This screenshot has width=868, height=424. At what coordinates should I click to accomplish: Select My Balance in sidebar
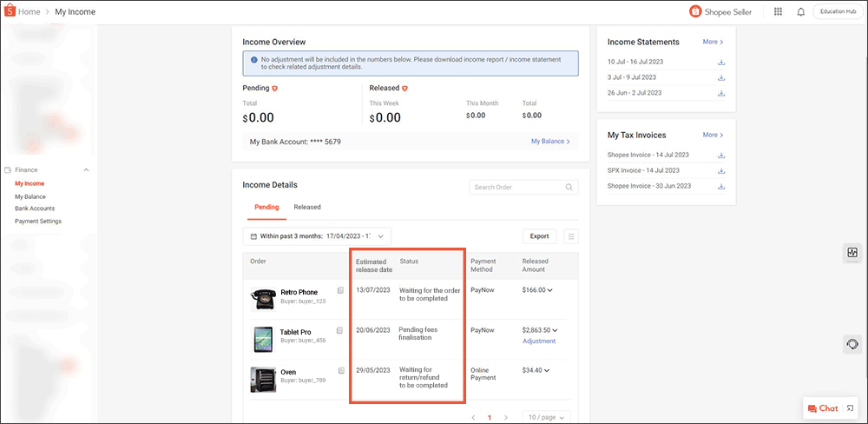(x=30, y=196)
